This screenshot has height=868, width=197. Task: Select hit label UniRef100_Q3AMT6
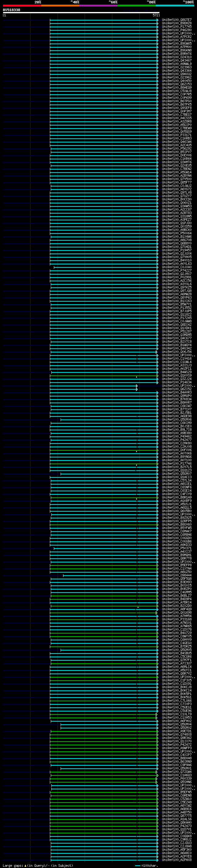(177, 162)
